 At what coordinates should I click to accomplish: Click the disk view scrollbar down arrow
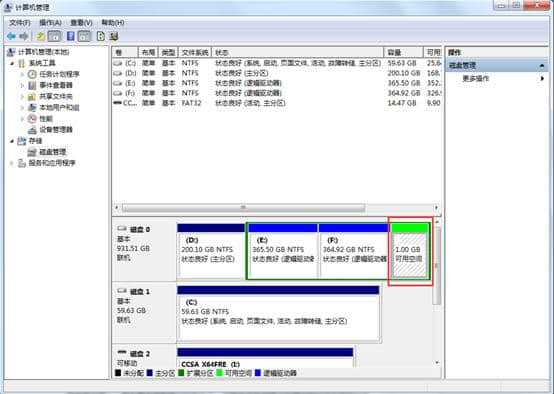(x=437, y=363)
